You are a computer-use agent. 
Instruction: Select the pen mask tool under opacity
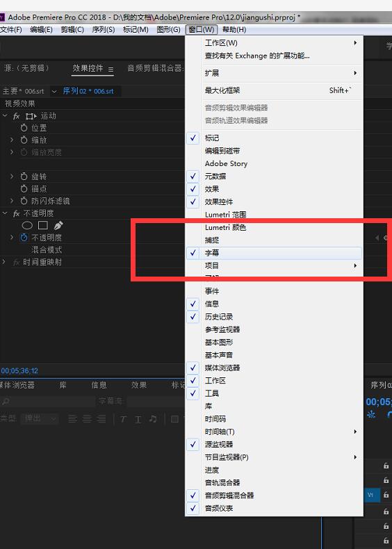pos(58,225)
